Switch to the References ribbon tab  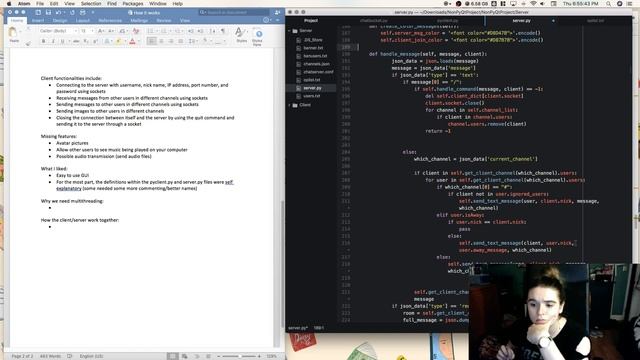(x=110, y=20)
